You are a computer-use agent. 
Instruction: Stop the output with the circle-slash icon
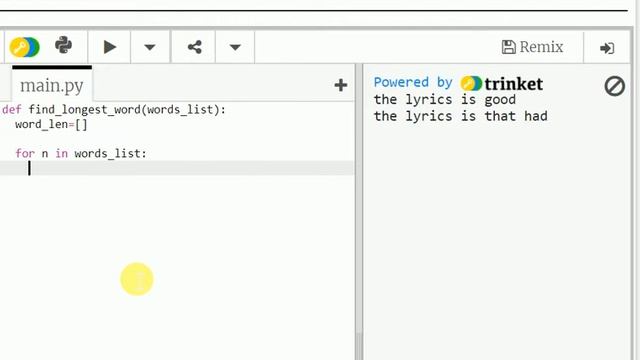614,86
